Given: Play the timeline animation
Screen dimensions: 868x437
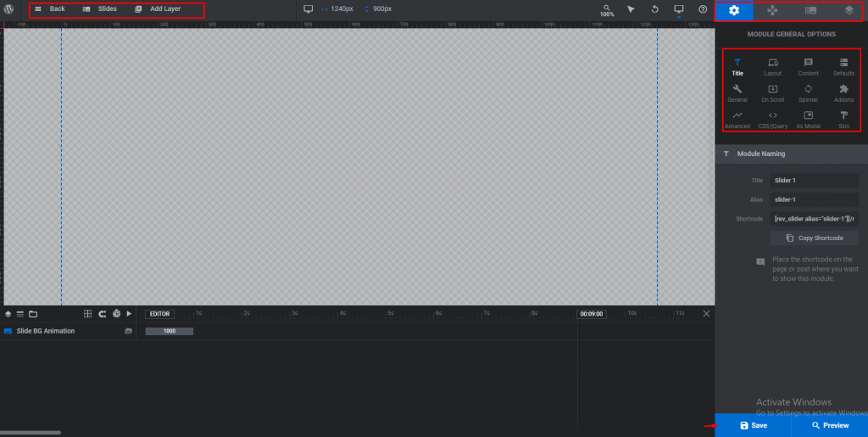Looking at the screenshot, I should 129,313.
